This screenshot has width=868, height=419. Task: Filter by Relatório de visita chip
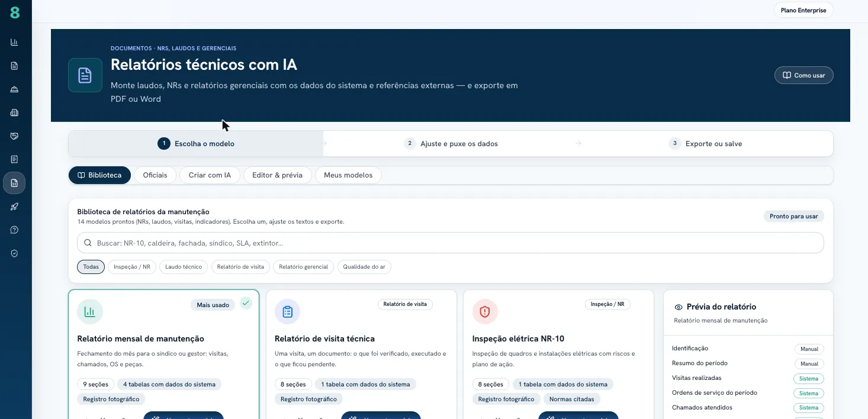coord(240,267)
